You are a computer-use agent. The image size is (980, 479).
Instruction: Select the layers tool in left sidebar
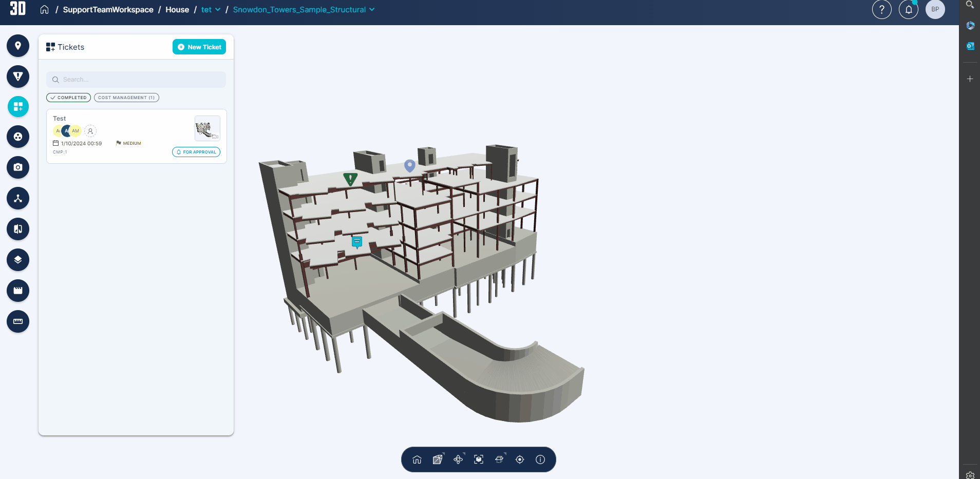point(18,260)
